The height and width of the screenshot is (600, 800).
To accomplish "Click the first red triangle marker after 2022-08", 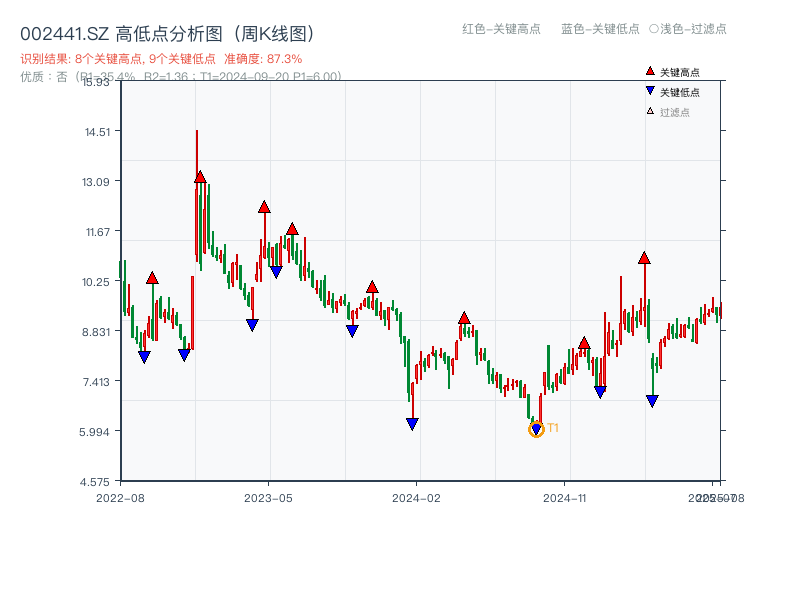I will click(152, 278).
